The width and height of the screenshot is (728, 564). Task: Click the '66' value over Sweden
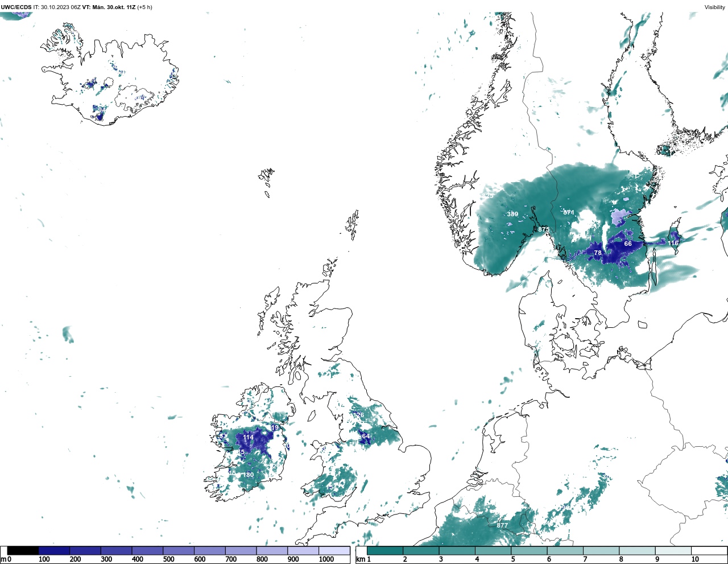[628, 244]
